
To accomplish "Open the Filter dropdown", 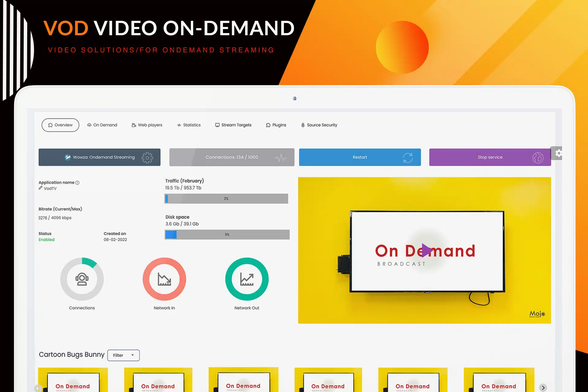I will click(x=123, y=355).
